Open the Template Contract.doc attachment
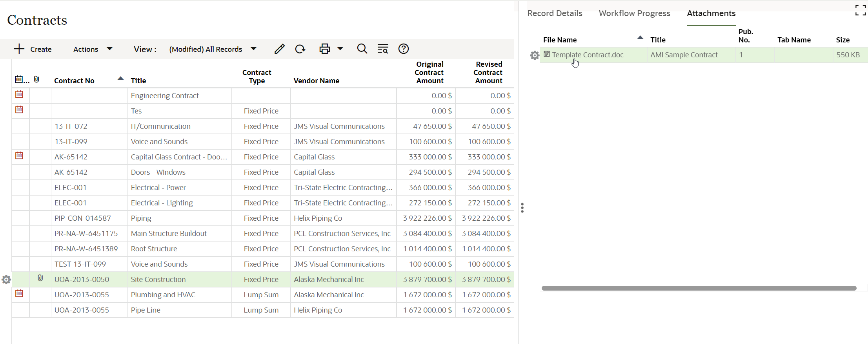The width and height of the screenshot is (868, 344). click(587, 55)
